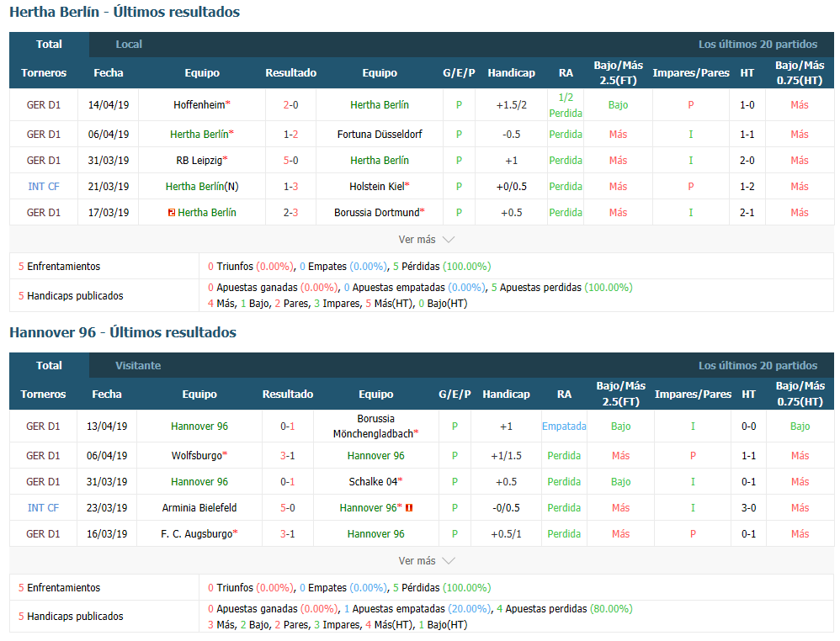Click the Handicap column header in the Hertha Berlín table
Screen dimensions: 840x641
click(x=512, y=73)
